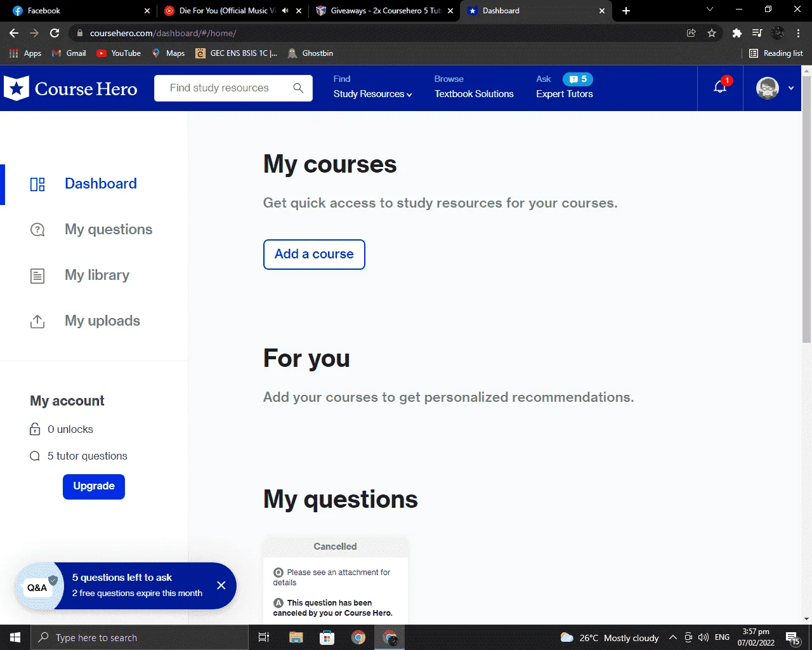The width and height of the screenshot is (812, 650).
Task: Click the browser address bar URL
Action: tap(163, 33)
